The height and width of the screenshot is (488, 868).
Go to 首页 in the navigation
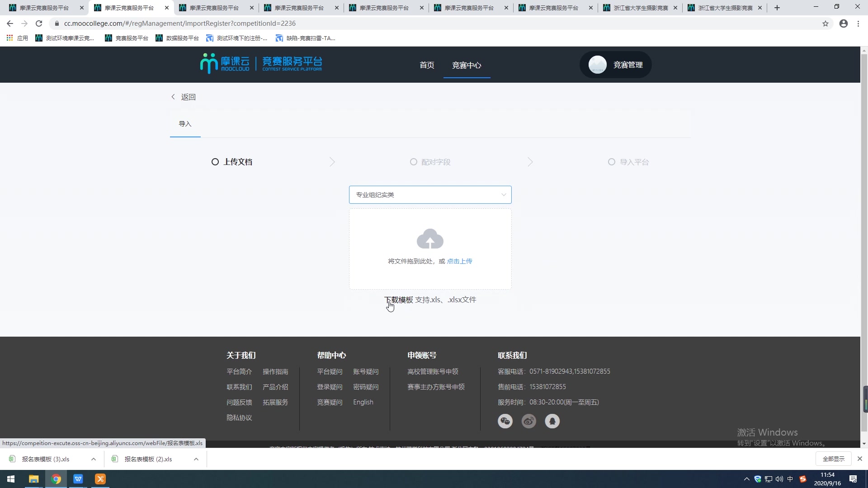point(427,65)
